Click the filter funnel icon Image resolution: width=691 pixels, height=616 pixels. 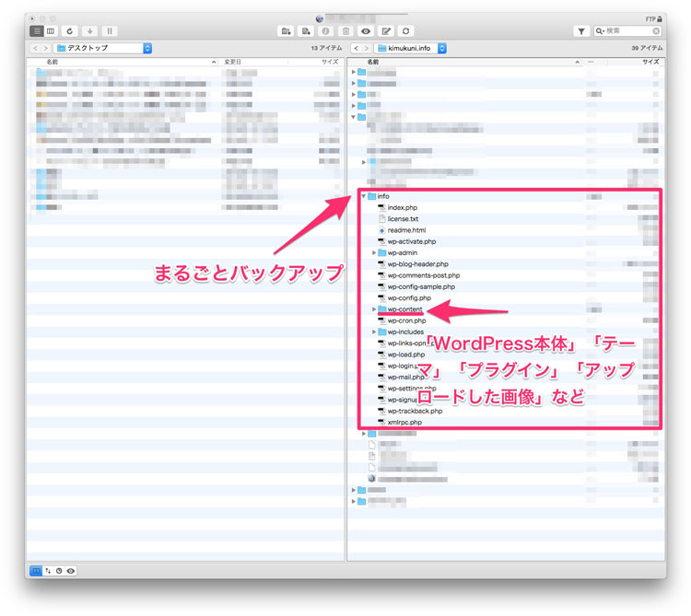point(581,30)
